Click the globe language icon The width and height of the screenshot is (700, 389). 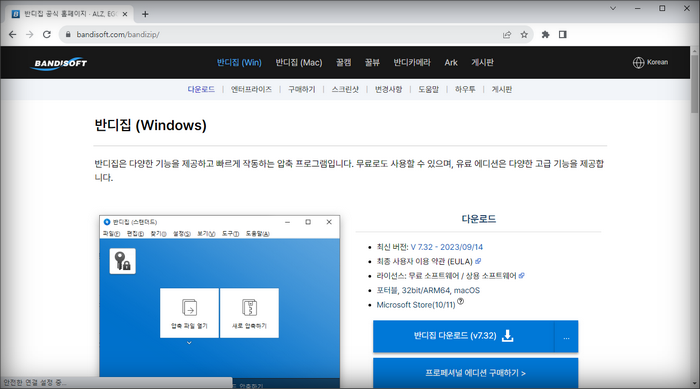click(638, 63)
